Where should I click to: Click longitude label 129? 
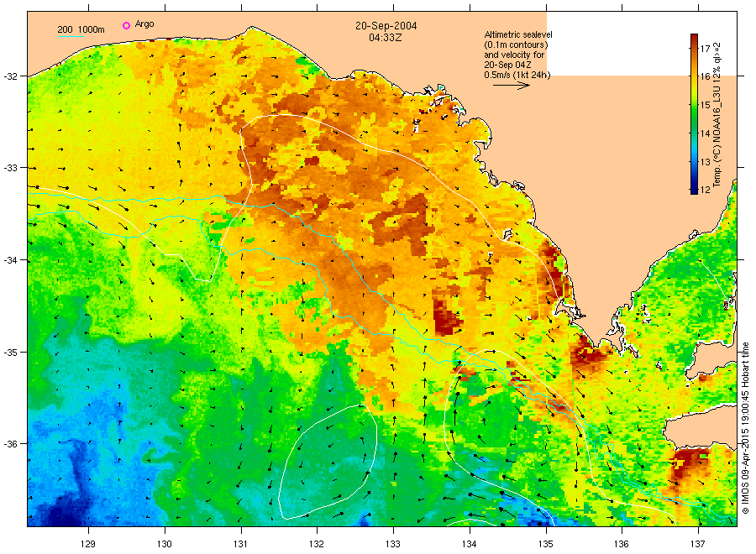(x=87, y=544)
